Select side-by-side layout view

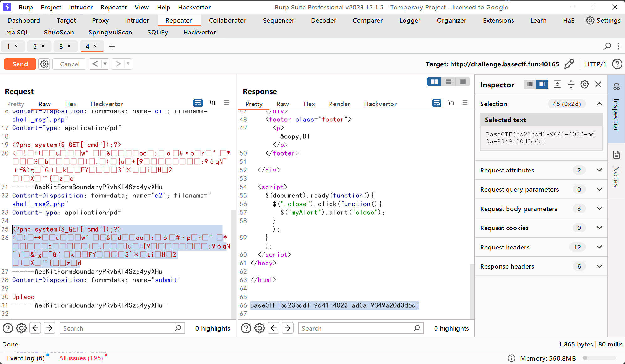click(435, 82)
